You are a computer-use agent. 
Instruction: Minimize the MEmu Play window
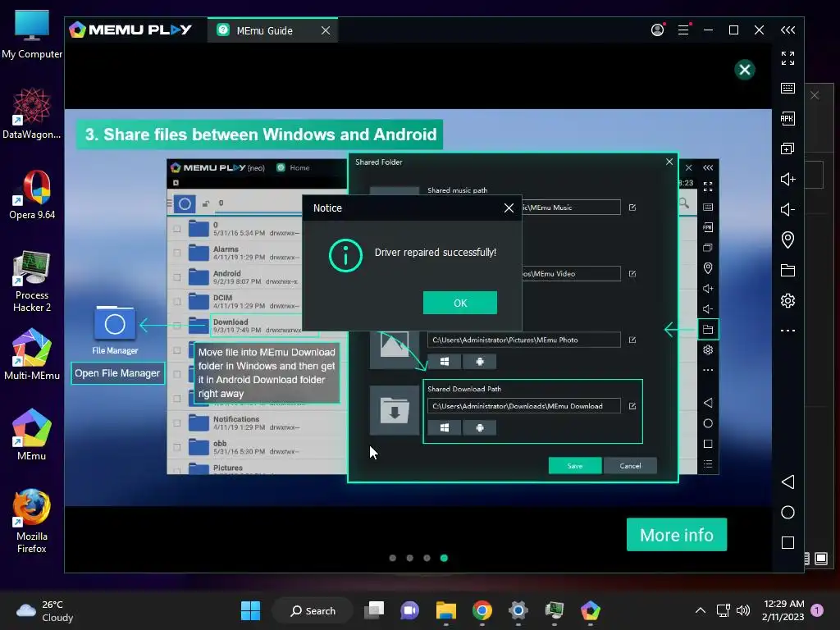coord(708,30)
